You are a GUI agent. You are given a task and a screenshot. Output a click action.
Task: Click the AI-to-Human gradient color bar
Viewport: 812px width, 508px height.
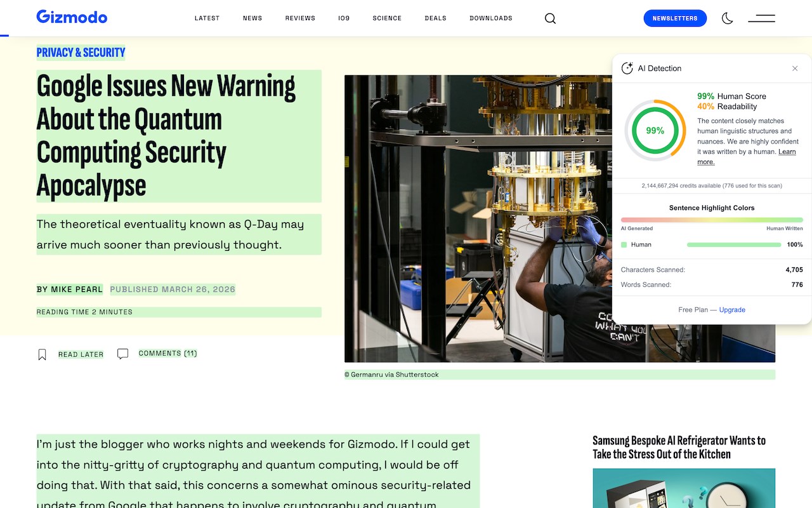click(x=712, y=220)
